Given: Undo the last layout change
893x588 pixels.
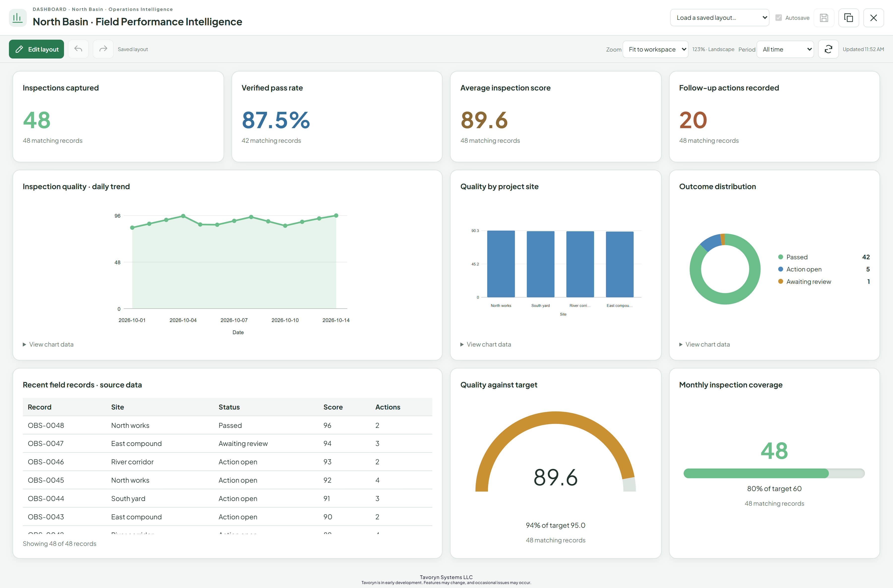Looking at the screenshot, I should click(x=78, y=49).
